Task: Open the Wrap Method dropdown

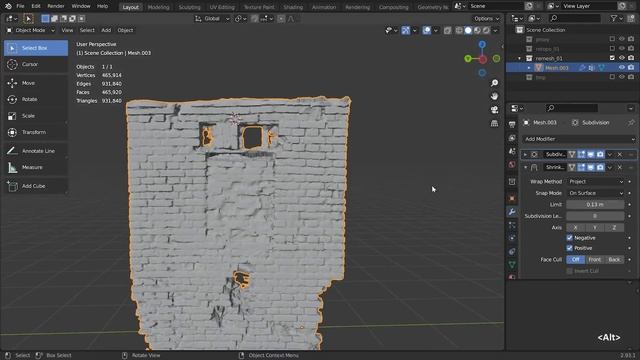Action: tap(596, 181)
